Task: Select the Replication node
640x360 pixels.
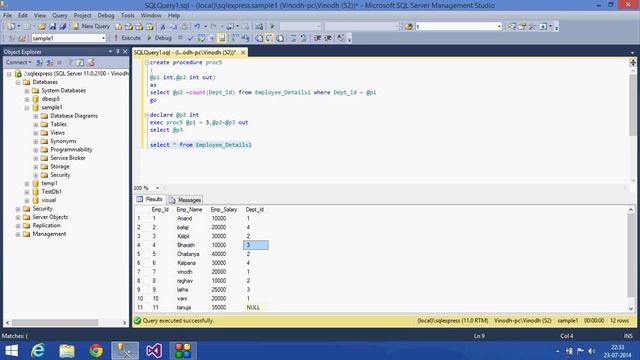Action: tap(46, 225)
